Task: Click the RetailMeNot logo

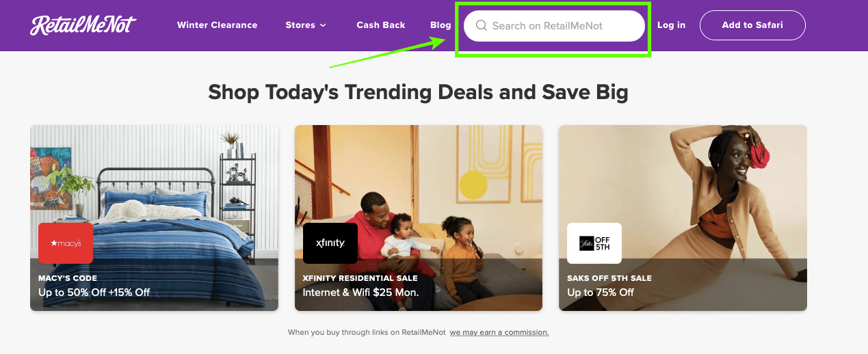Action: click(83, 25)
